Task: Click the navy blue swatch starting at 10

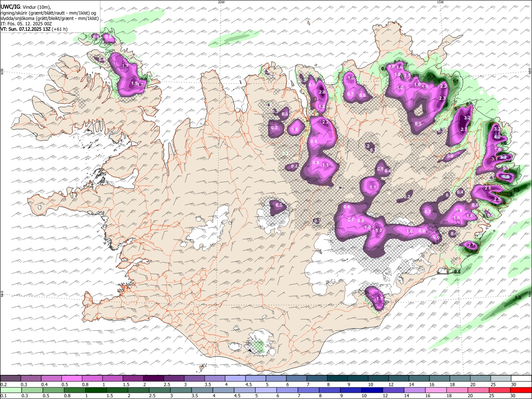Action: 372,390
